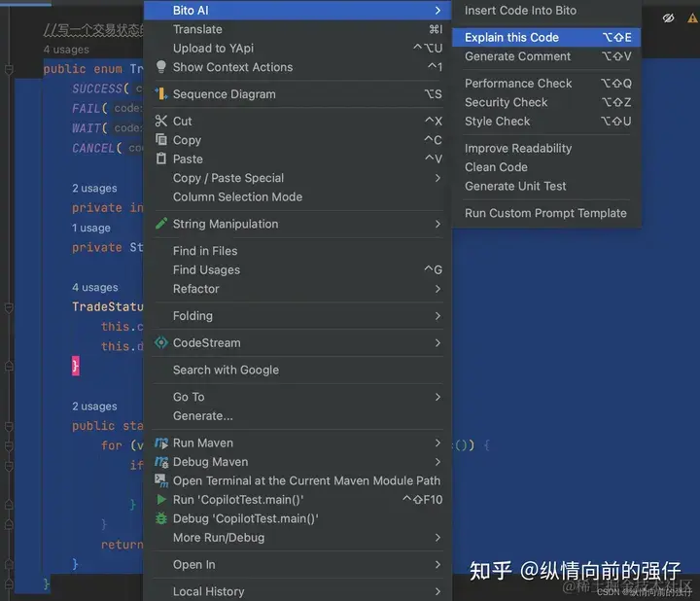Screen dimensions: 700x601
Task: Expand the More Run/Debug submenu arrow
Action: (x=437, y=538)
